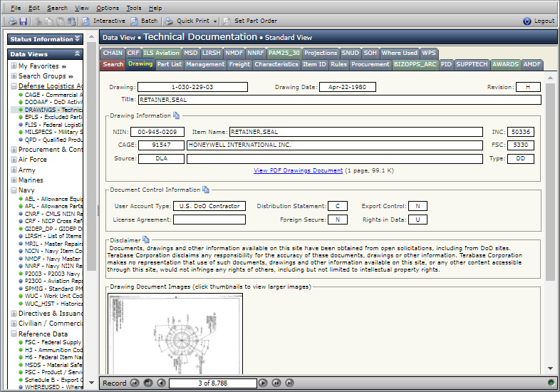This screenshot has width=560, height=392.
Task: Expand the Army node
Action: pos(14,170)
